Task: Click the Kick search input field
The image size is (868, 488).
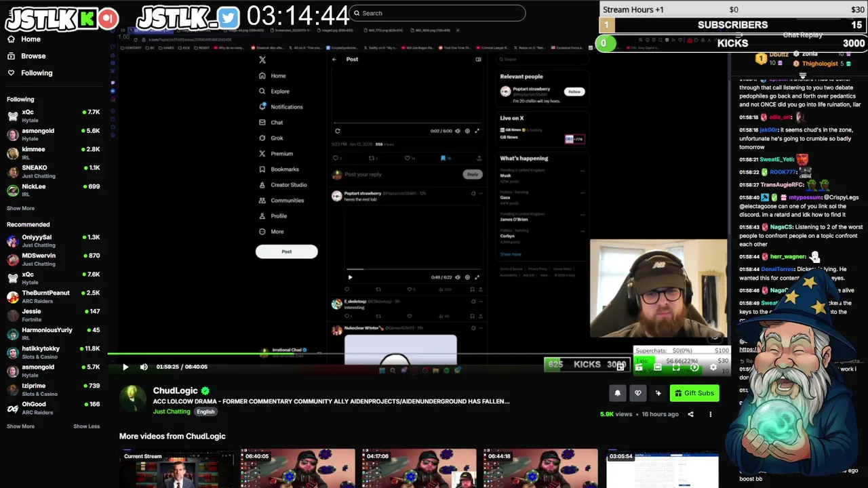Action: 437,13
